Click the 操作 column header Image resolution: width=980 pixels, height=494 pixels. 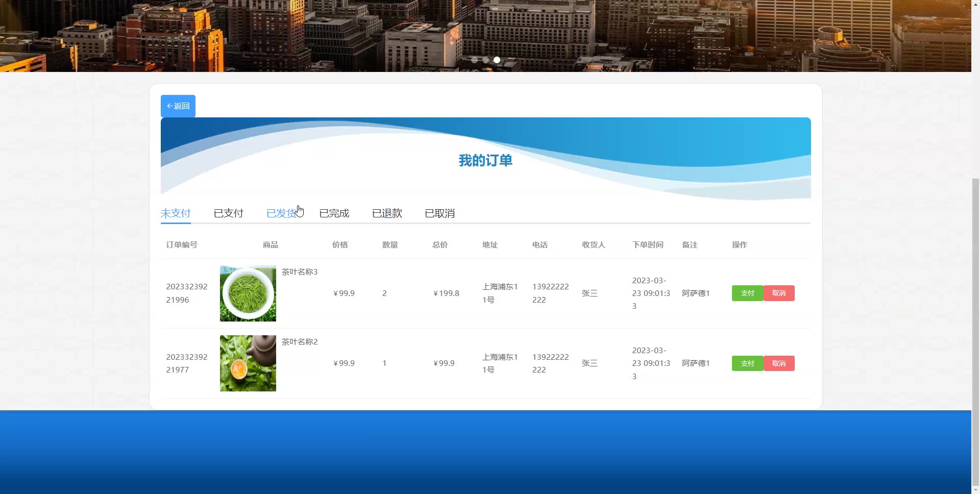740,245
